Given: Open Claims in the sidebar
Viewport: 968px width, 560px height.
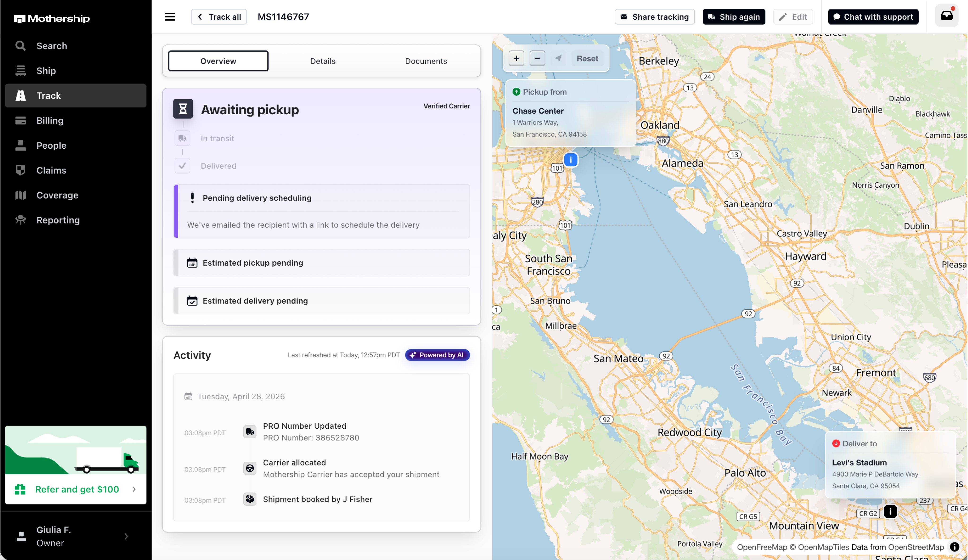Looking at the screenshot, I should pyautogui.click(x=76, y=170).
